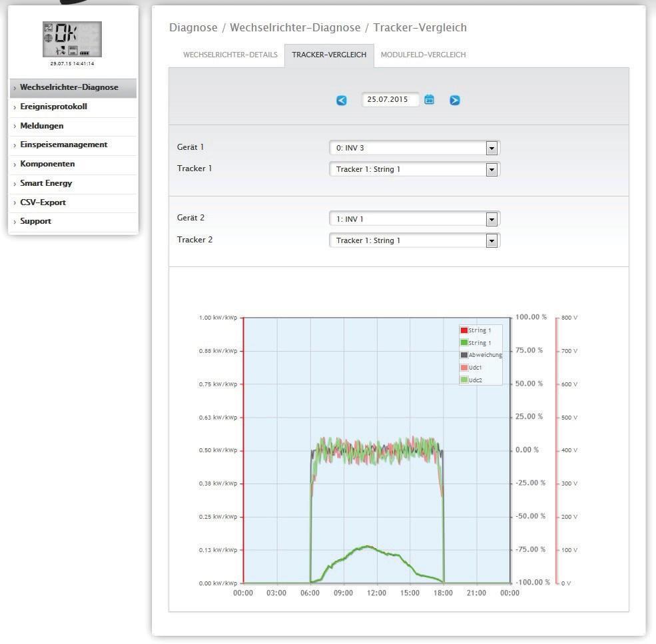Open Wechselrichter-Diagnose in sidebar
The width and height of the screenshot is (656, 644).
click(73, 87)
